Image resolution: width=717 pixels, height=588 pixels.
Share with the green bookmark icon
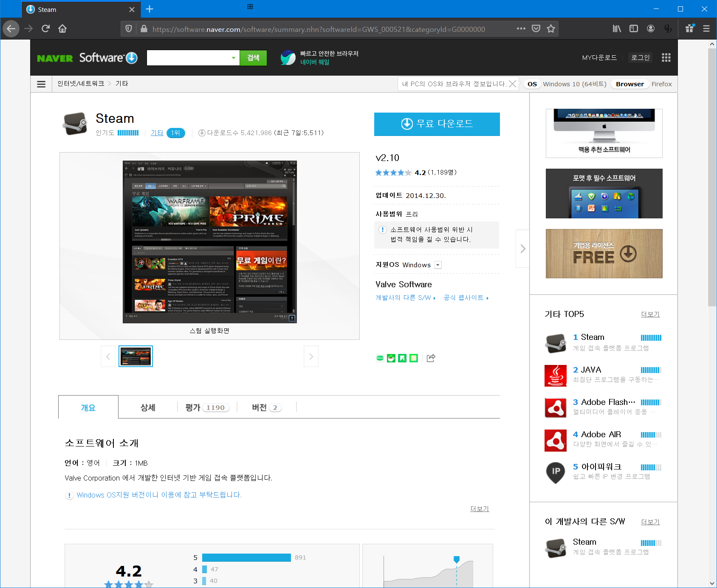pos(402,358)
